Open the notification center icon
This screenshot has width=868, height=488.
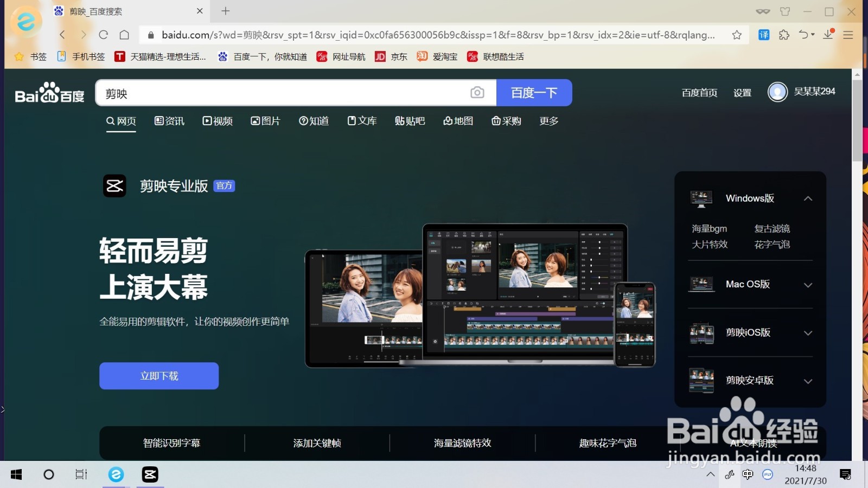point(845,474)
